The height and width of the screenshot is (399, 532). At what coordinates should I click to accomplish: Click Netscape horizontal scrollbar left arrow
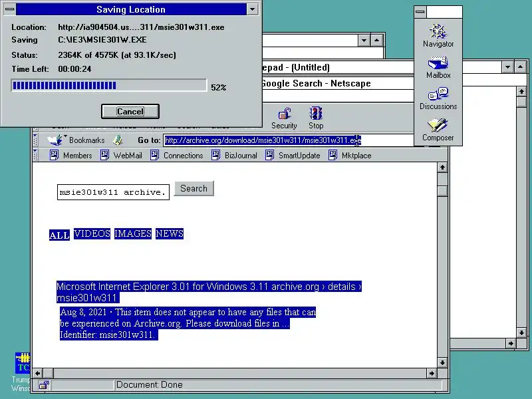pos(38,373)
